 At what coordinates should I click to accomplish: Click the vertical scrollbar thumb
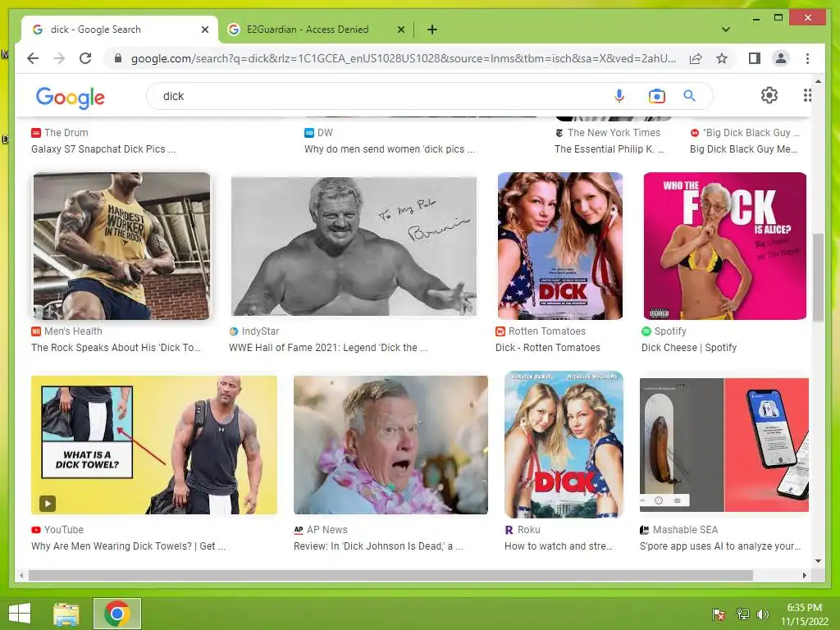(x=818, y=277)
